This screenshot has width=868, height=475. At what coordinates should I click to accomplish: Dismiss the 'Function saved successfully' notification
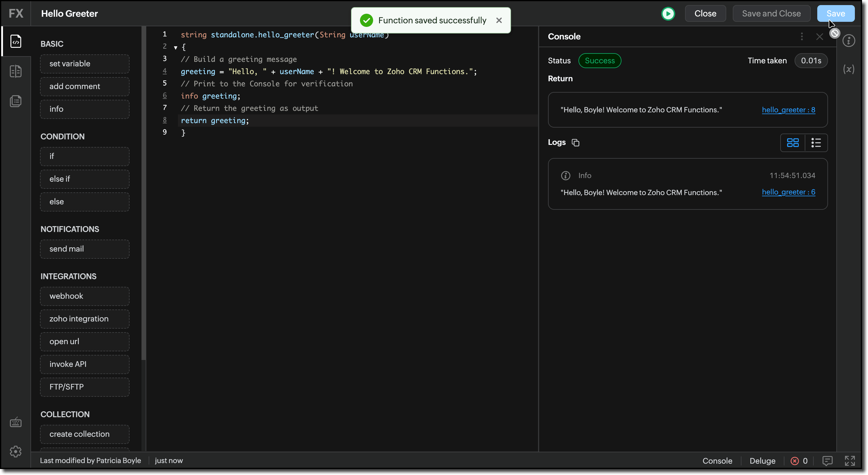499,20
